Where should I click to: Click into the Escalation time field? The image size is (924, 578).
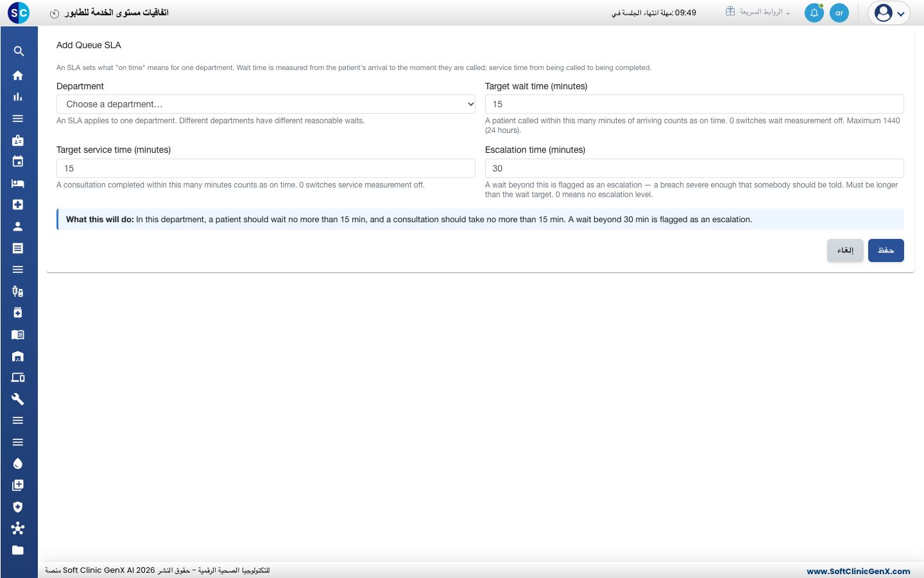point(694,168)
